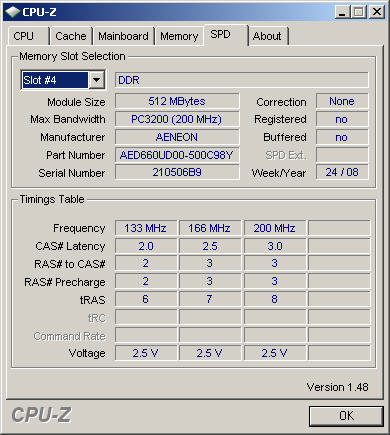Click part number AED660UD00-500C98Y
This screenshot has height=435, width=390.
click(x=177, y=155)
